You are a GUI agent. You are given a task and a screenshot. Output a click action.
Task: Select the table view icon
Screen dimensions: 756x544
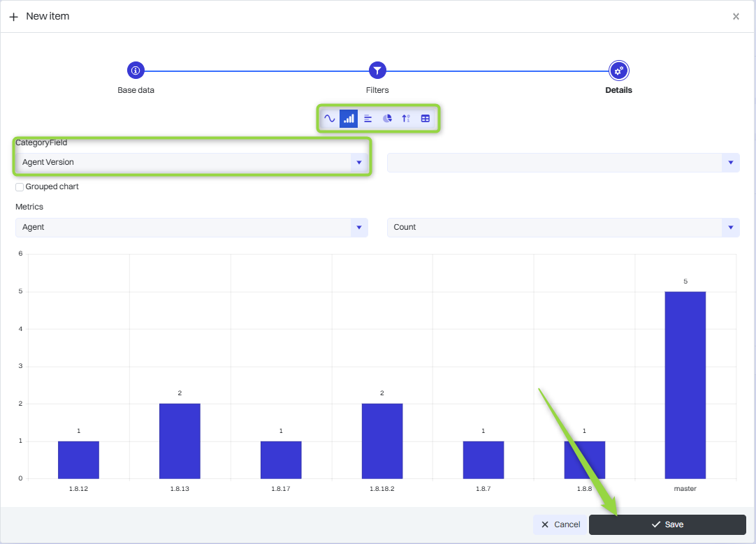(425, 119)
